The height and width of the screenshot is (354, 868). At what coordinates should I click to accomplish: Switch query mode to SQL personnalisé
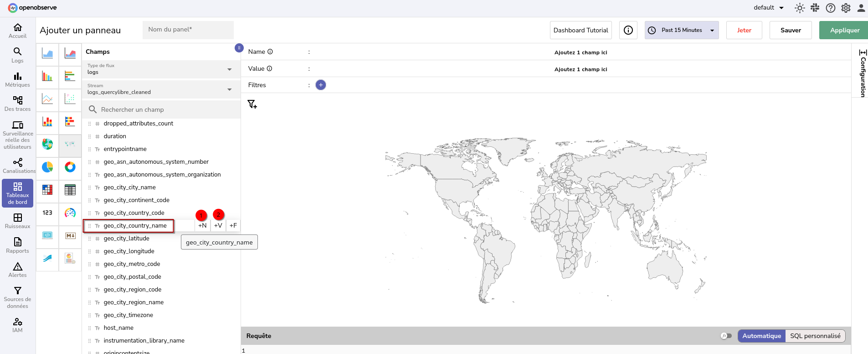tap(815, 336)
